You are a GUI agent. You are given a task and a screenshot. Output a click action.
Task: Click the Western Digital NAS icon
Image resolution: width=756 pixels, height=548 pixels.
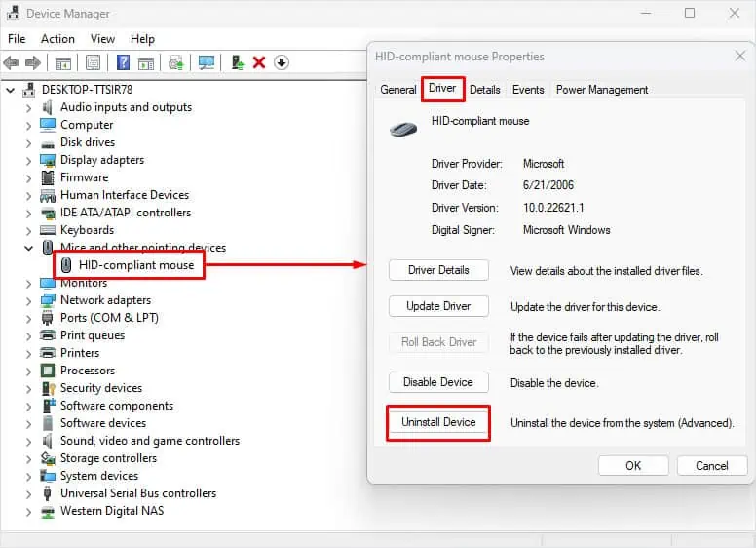coord(48,511)
